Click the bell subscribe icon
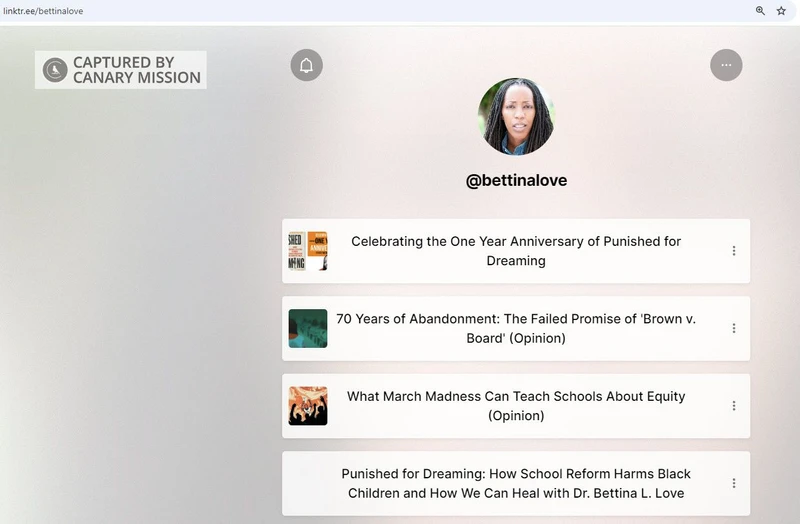The image size is (800, 524). click(306, 66)
